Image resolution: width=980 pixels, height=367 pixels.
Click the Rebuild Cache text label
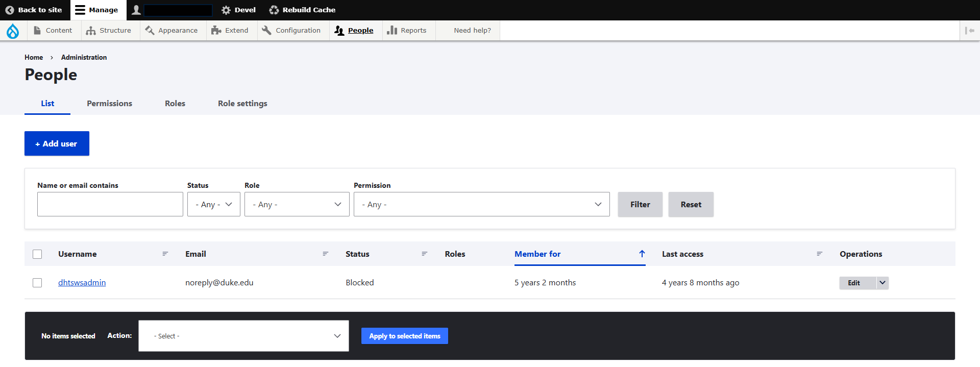pyautogui.click(x=309, y=10)
